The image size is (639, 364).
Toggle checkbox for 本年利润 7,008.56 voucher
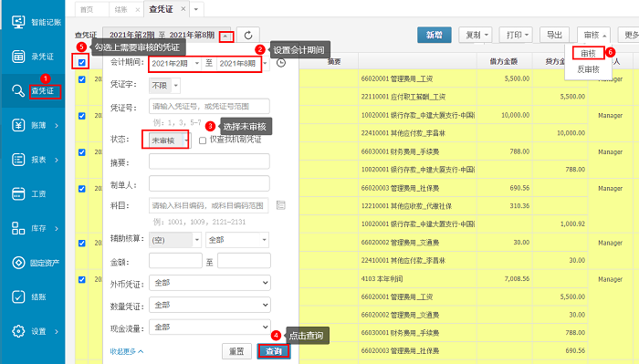[82, 279]
